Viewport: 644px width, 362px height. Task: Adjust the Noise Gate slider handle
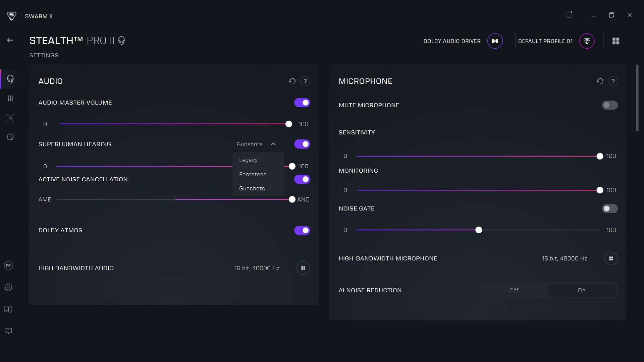pos(479,230)
